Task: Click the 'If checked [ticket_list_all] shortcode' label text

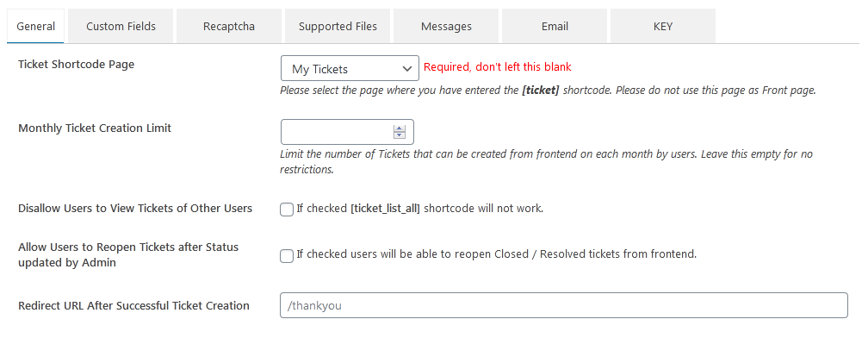Action: [420, 209]
